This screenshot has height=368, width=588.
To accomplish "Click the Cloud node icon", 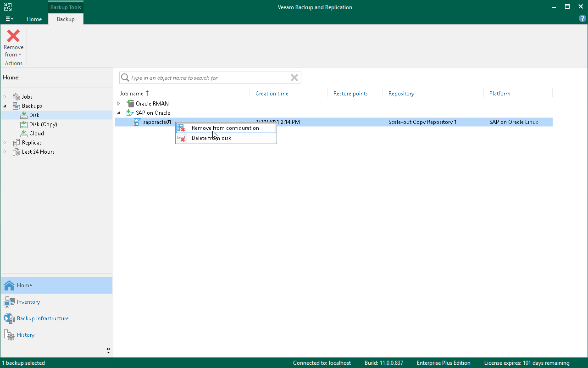I will tap(24, 134).
